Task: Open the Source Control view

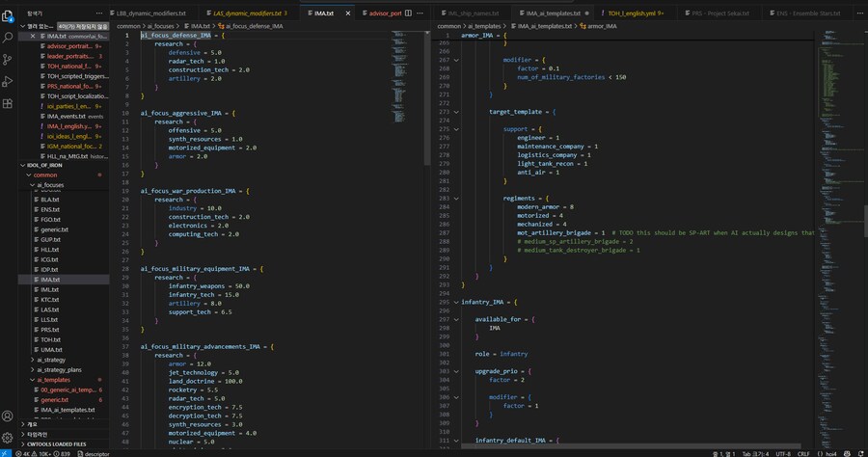Action: pos(8,59)
